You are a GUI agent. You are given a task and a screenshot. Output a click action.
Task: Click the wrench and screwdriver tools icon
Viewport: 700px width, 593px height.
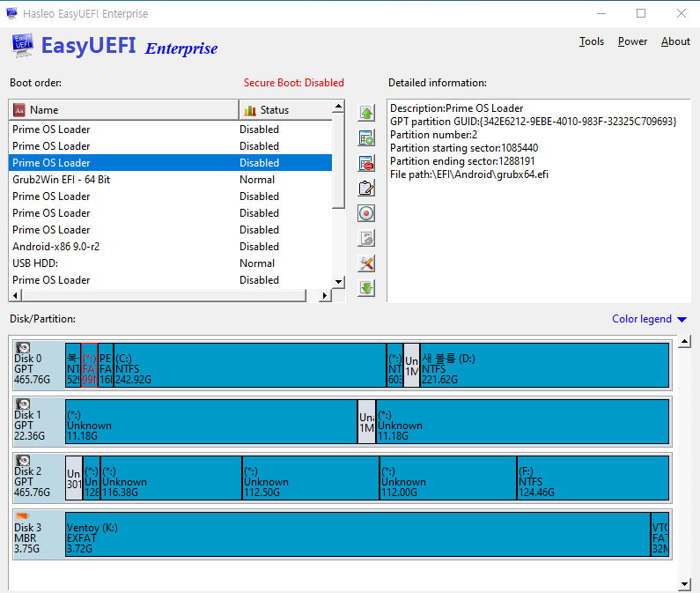(x=366, y=263)
